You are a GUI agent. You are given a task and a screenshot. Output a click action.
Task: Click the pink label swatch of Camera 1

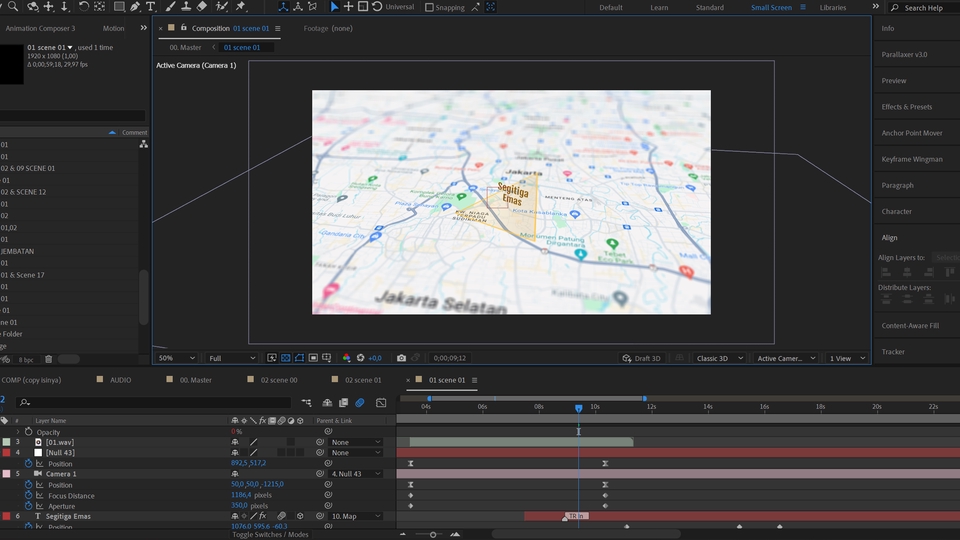pos(6,474)
